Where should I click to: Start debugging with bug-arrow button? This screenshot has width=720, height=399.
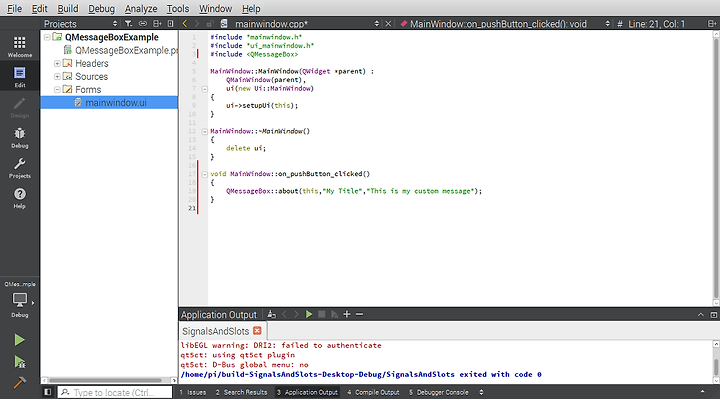[x=19, y=362]
